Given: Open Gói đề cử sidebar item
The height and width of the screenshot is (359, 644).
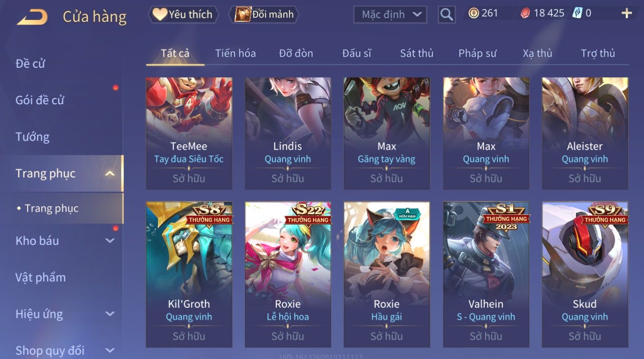Looking at the screenshot, I should pyautogui.click(x=40, y=100).
